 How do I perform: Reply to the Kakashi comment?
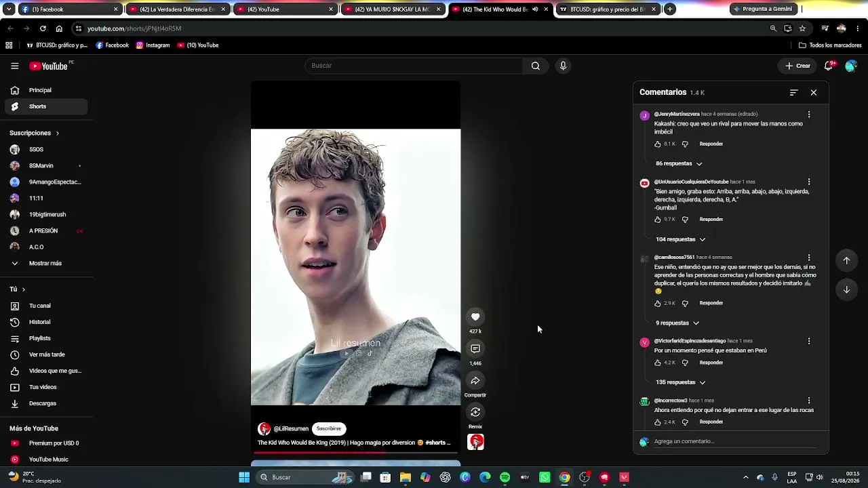point(711,144)
